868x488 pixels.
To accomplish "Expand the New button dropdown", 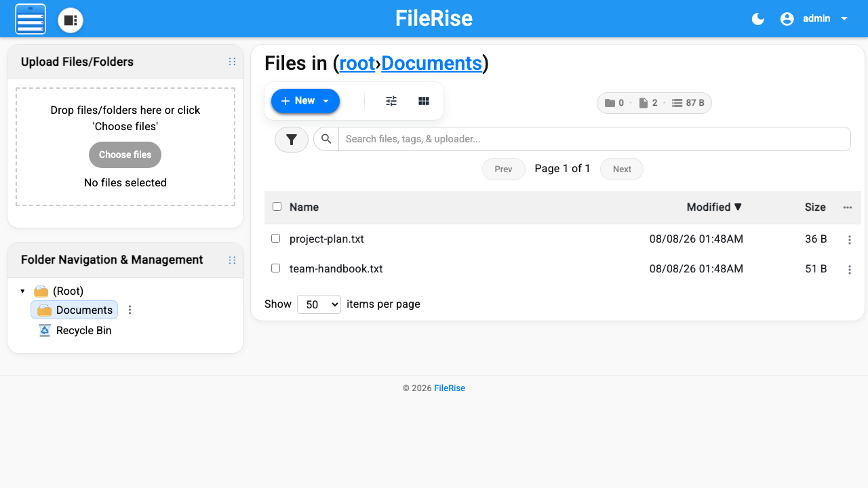I will coord(305,101).
